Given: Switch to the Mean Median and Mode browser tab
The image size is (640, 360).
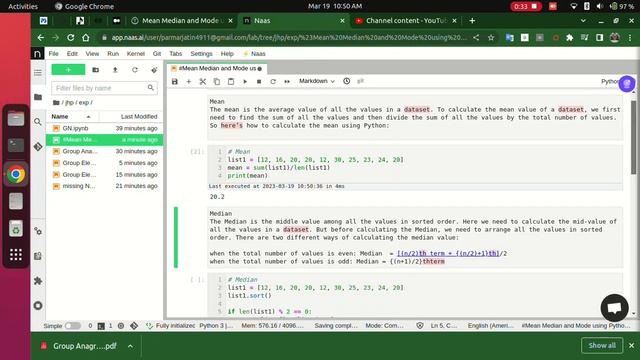Looking at the screenshot, I should [x=182, y=20].
